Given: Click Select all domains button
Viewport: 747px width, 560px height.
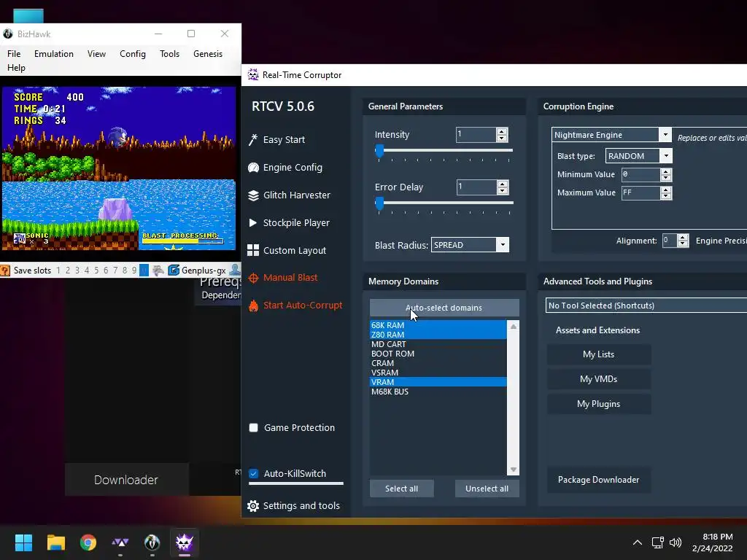Looking at the screenshot, I should pos(402,489).
